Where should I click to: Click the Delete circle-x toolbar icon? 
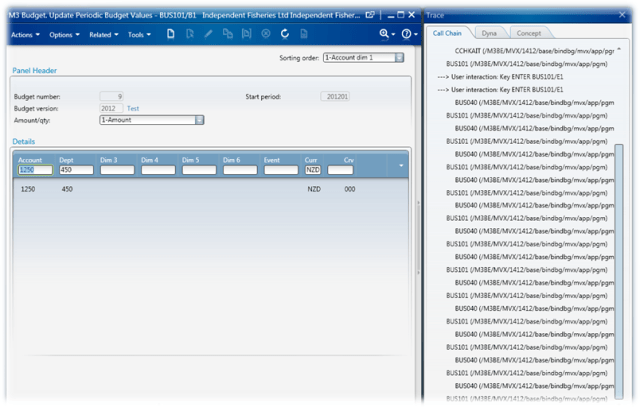tap(266, 34)
